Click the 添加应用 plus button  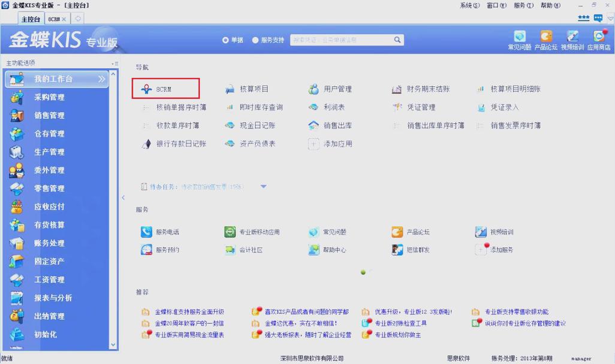(x=313, y=144)
